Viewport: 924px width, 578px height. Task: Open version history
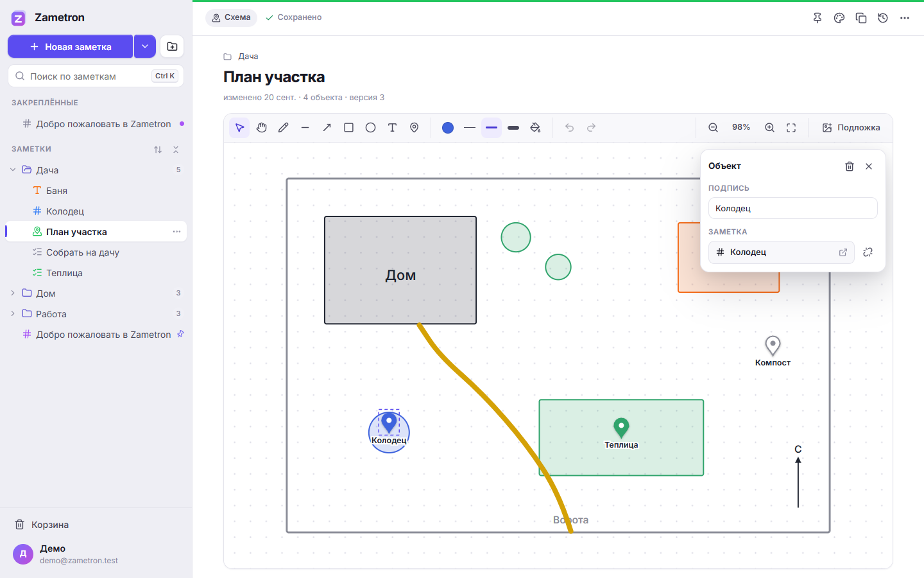tap(883, 18)
